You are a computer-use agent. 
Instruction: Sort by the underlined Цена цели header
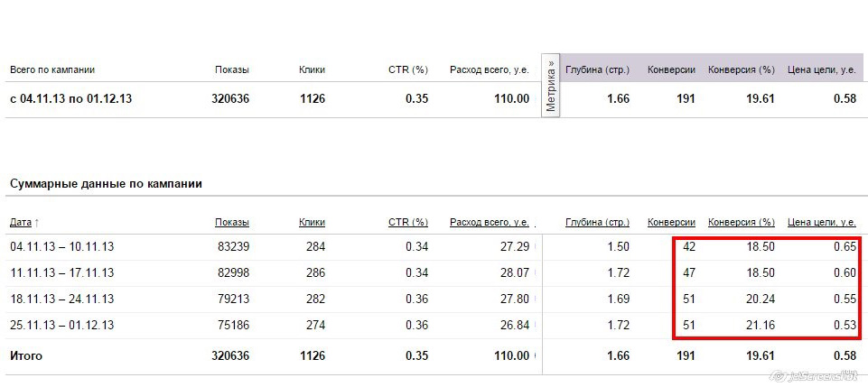pyautogui.click(x=822, y=222)
